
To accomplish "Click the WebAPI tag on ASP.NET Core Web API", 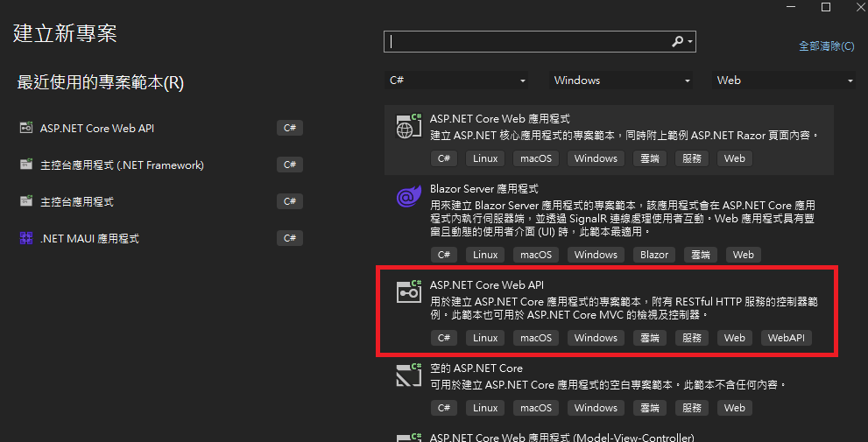I will click(x=786, y=338).
